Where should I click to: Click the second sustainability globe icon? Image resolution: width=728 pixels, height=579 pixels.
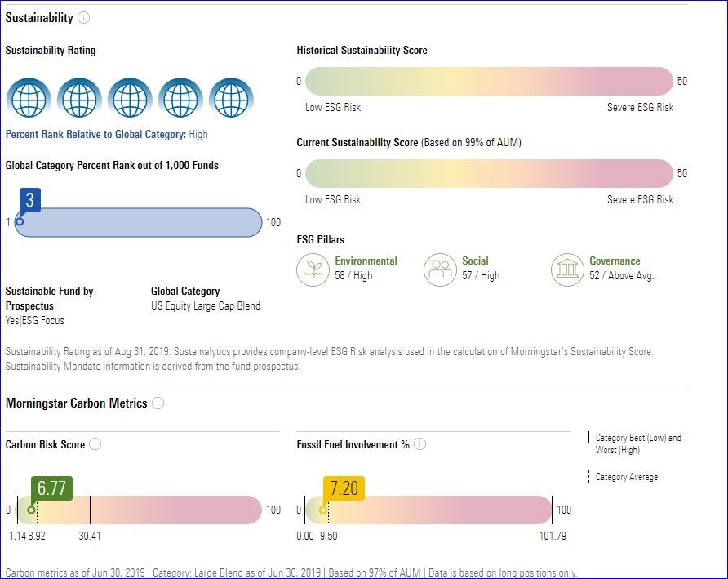coord(79,98)
